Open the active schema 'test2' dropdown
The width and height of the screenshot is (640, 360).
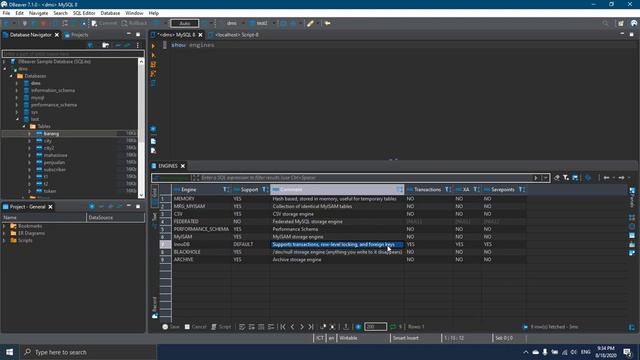coord(262,23)
